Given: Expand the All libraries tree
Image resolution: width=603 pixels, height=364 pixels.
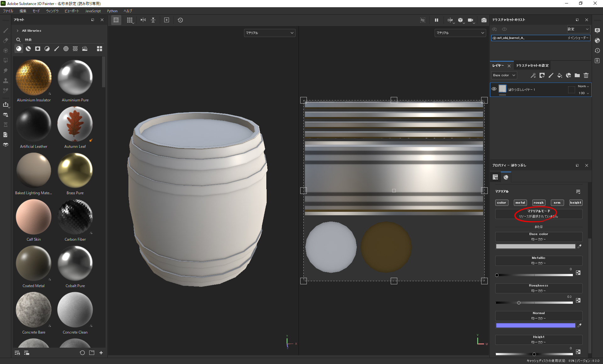Looking at the screenshot, I should click(x=18, y=31).
